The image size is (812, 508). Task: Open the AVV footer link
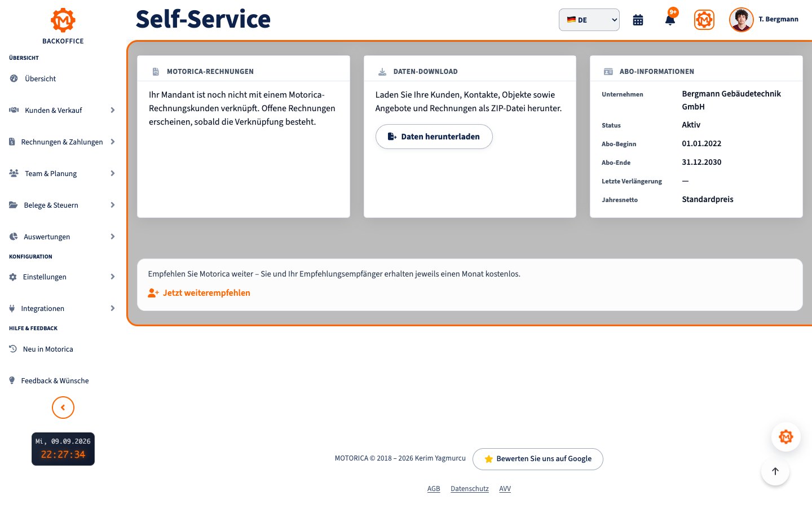pyautogui.click(x=505, y=489)
